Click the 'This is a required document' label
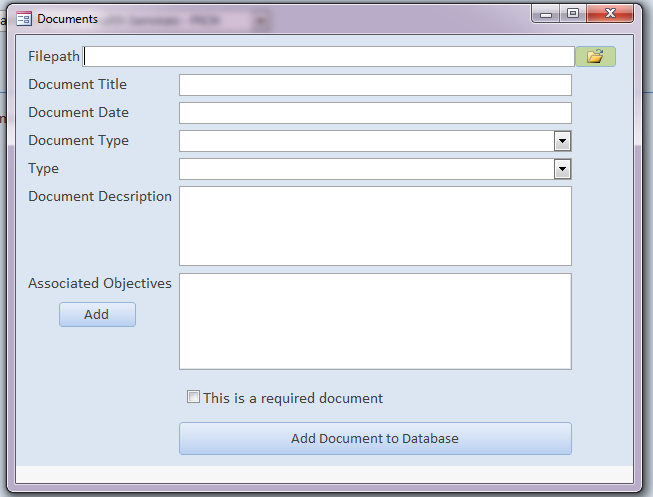The image size is (653, 497). coord(293,398)
